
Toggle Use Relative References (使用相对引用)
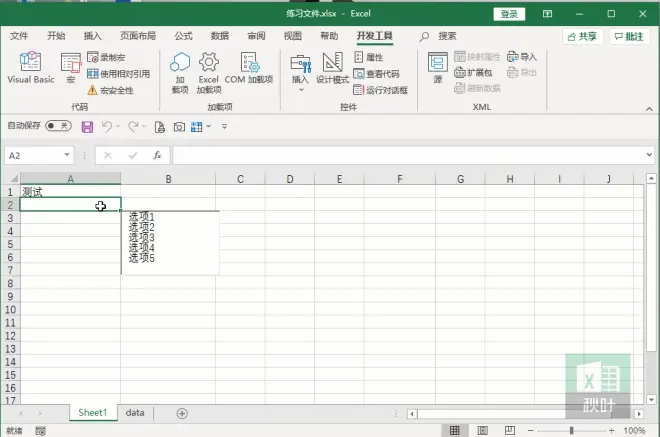(x=118, y=74)
